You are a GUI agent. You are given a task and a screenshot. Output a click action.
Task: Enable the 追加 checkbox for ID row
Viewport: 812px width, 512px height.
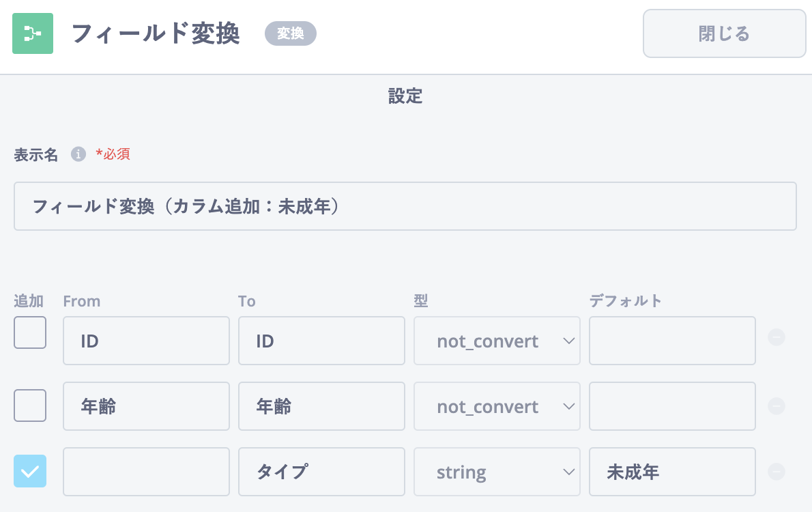[30, 332]
